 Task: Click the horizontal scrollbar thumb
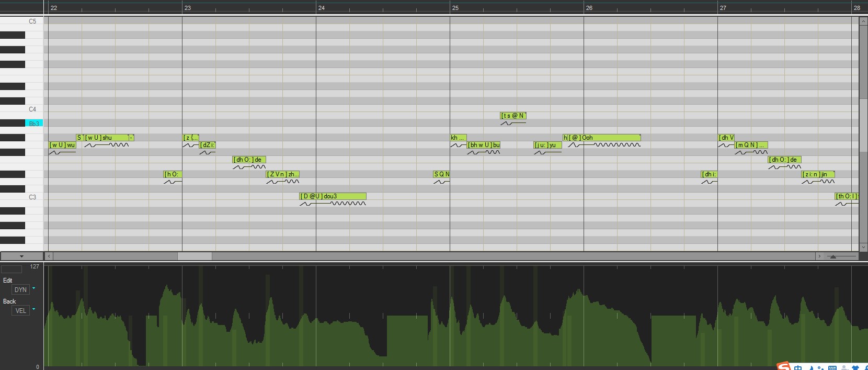click(x=195, y=256)
